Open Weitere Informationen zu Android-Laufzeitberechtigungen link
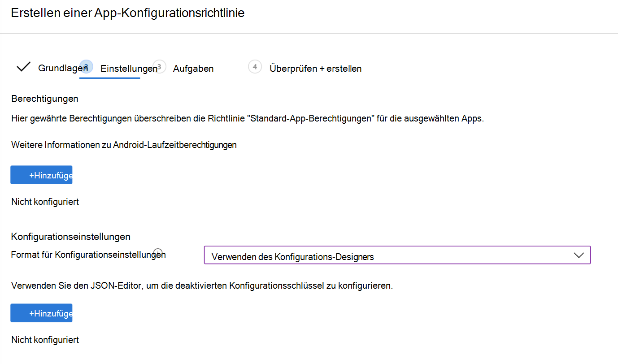The width and height of the screenshot is (618, 364). click(124, 145)
